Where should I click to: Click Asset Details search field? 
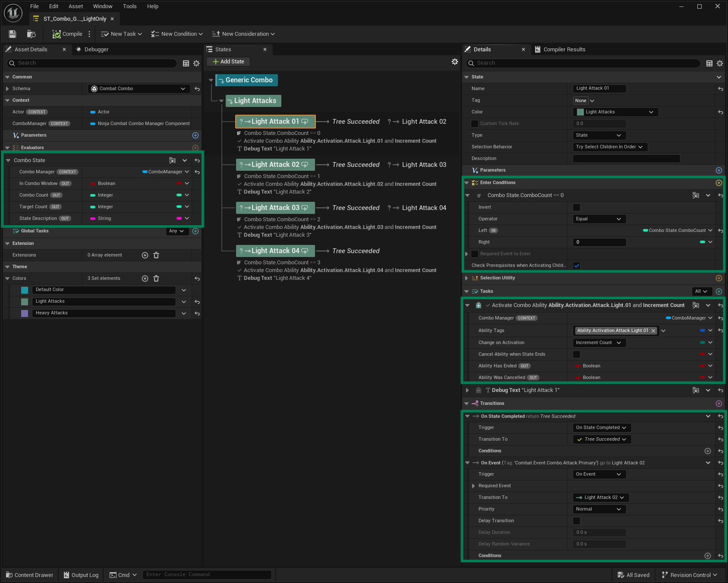coord(92,63)
